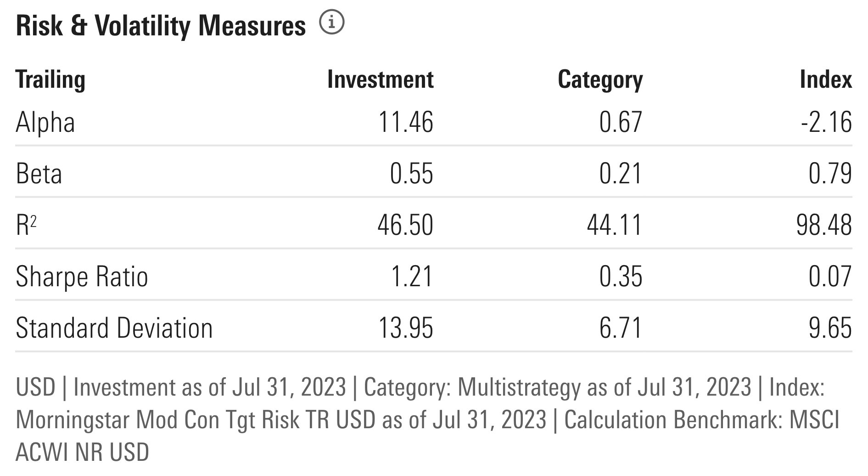Click the Category Standard Deviation value 6.71
The image size is (868, 476).
(621, 328)
